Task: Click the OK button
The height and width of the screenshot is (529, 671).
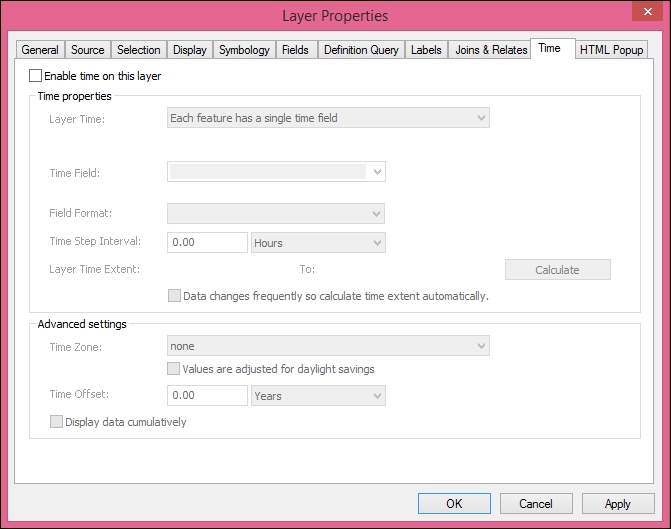Action: 453,503
